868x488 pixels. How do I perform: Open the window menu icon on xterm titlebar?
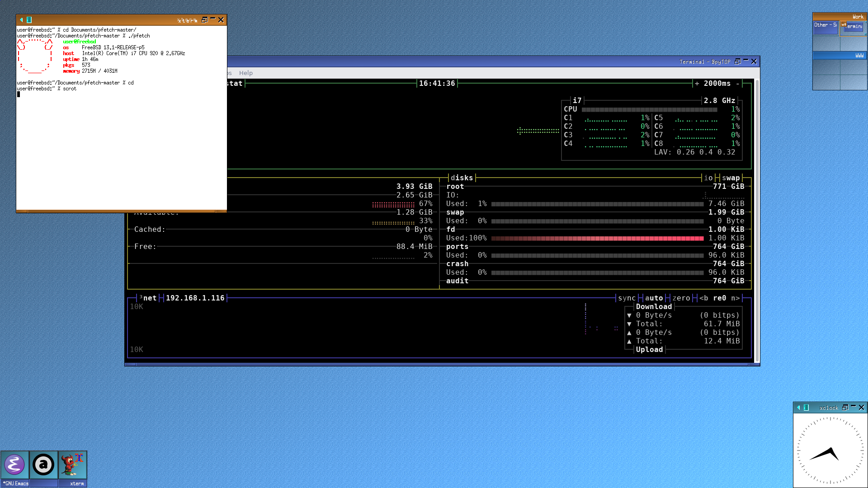[x=29, y=20]
